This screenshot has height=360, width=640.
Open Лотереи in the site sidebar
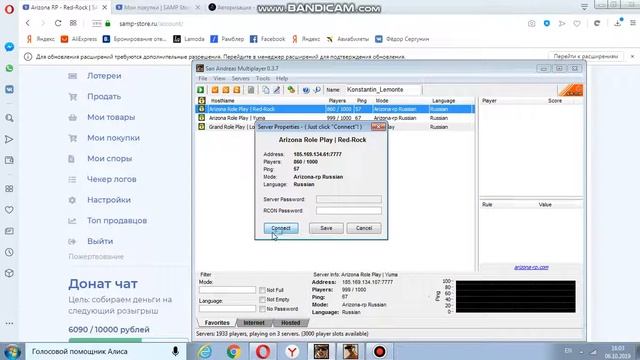tap(104, 76)
